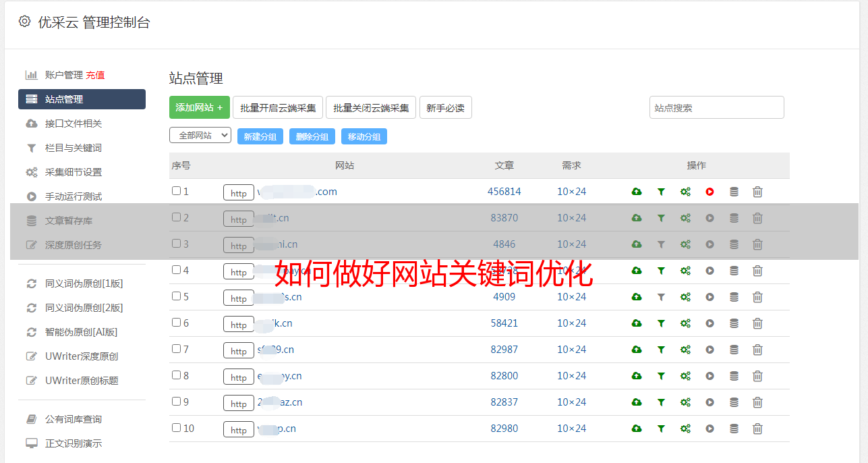Click the red play icon in row 1
868x463 pixels.
[x=710, y=192]
